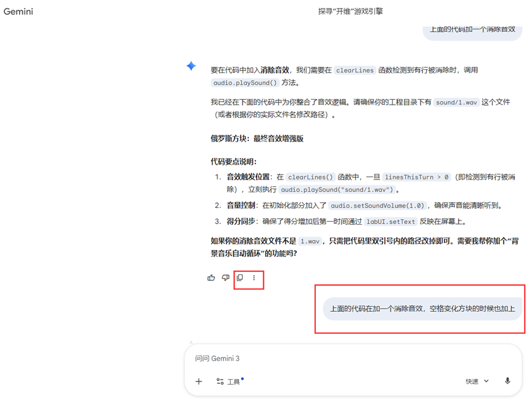Click the user message 上面的代码在加一个消除音效
The width and height of the screenshot is (532, 400).
[422, 309]
